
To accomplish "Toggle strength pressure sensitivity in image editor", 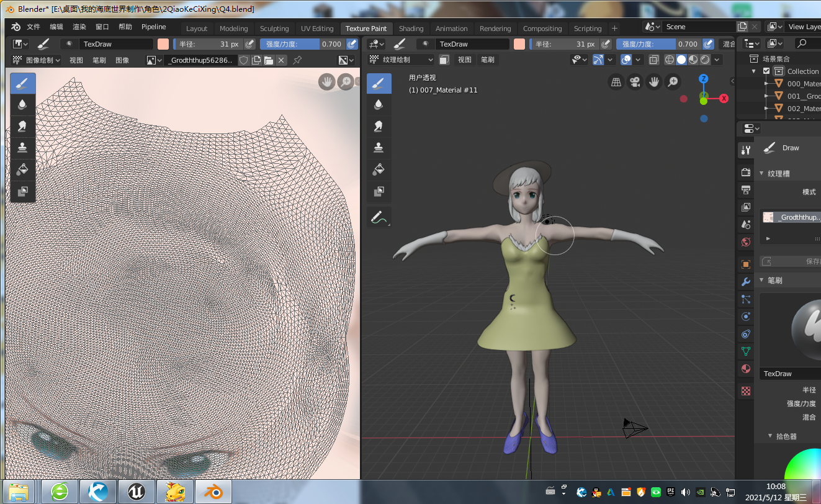I will point(352,44).
